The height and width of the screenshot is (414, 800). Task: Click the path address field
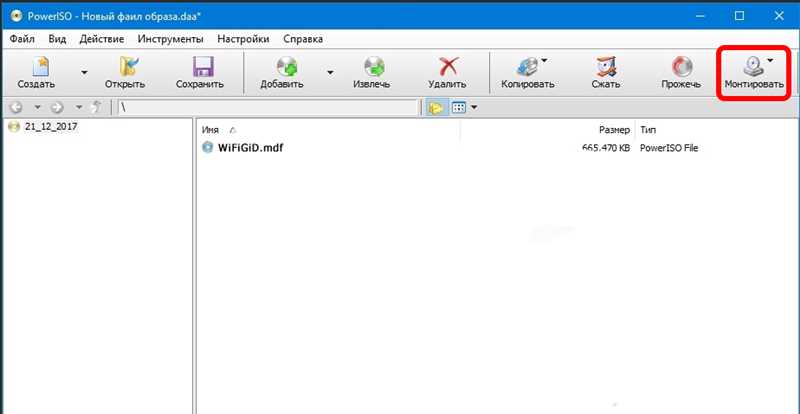(x=268, y=108)
